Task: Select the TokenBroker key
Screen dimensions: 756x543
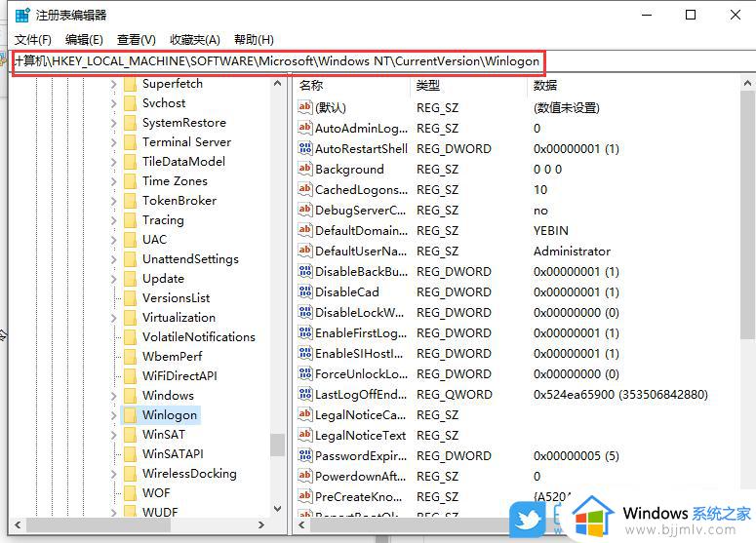Action: click(x=179, y=201)
